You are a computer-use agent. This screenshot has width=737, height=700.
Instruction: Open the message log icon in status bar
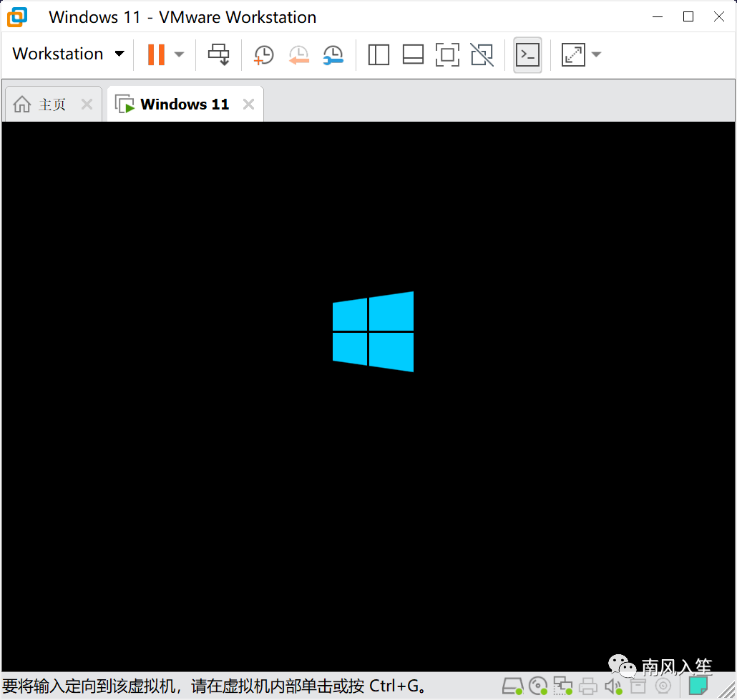[698, 686]
